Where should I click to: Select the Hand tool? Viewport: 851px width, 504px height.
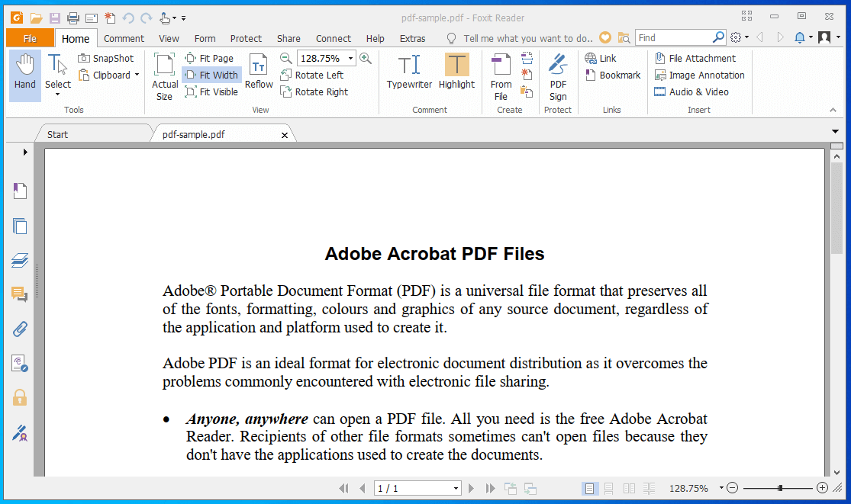(24, 74)
